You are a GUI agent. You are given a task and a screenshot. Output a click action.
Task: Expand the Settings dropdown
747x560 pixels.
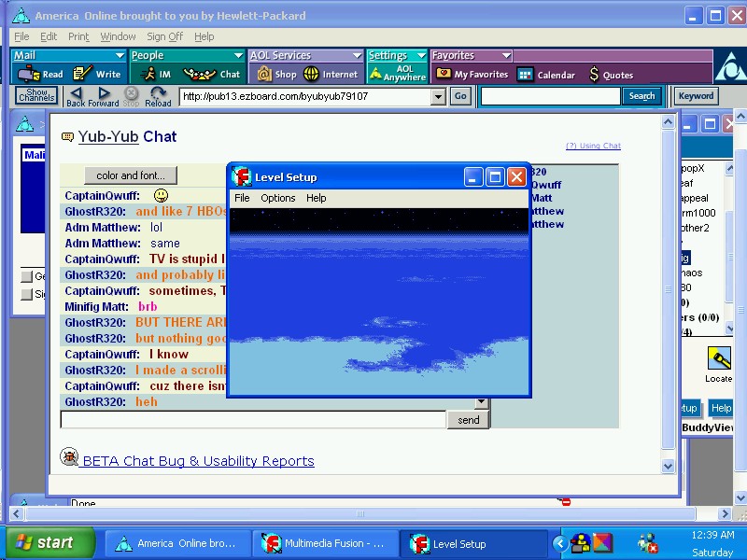[421, 56]
